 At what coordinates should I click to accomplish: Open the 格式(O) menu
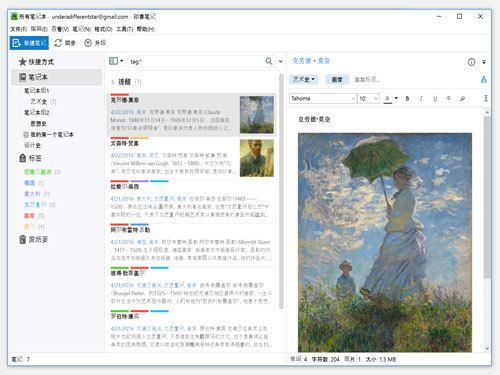(103, 29)
